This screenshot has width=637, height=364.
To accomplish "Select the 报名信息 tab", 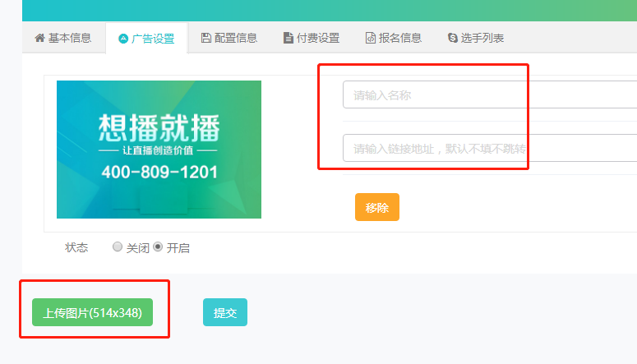I will [x=394, y=38].
